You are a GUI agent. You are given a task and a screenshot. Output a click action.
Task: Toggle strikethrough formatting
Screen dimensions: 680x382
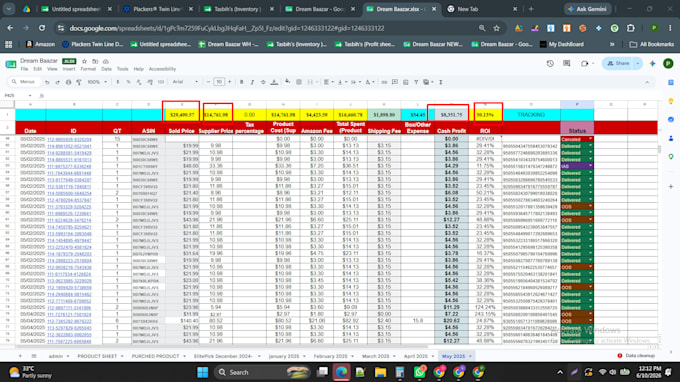click(263, 82)
